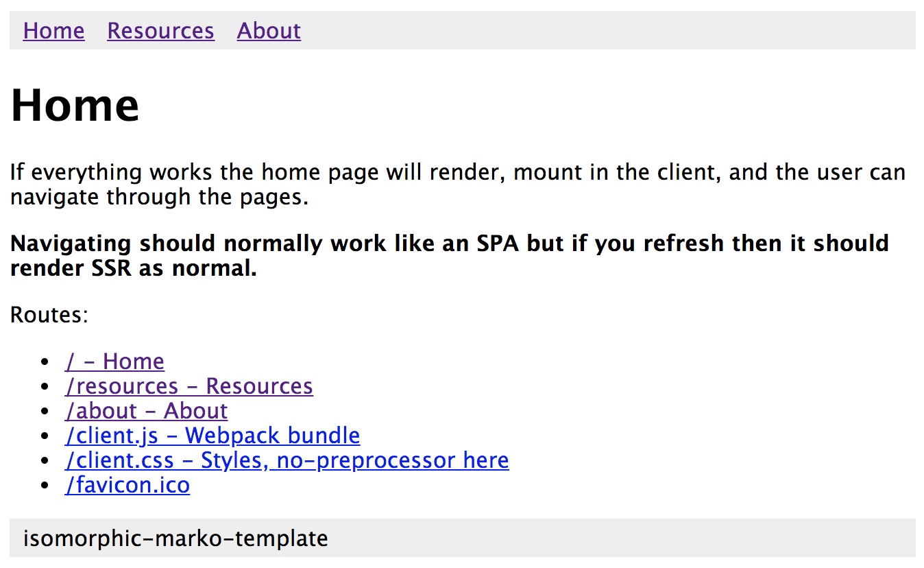The image size is (924, 568).
Task: Open the "/client.css – Styles" link
Action: 287,460
